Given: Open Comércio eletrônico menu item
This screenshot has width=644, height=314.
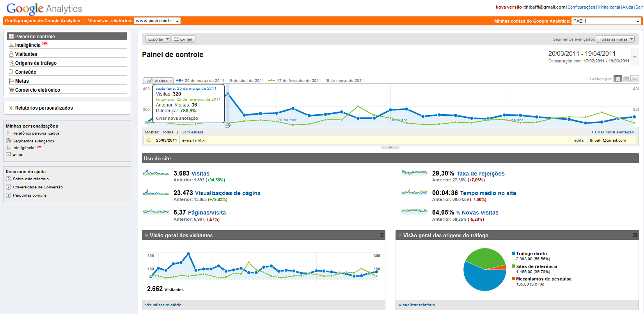Looking at the screenshot, I should pos(37,90).
